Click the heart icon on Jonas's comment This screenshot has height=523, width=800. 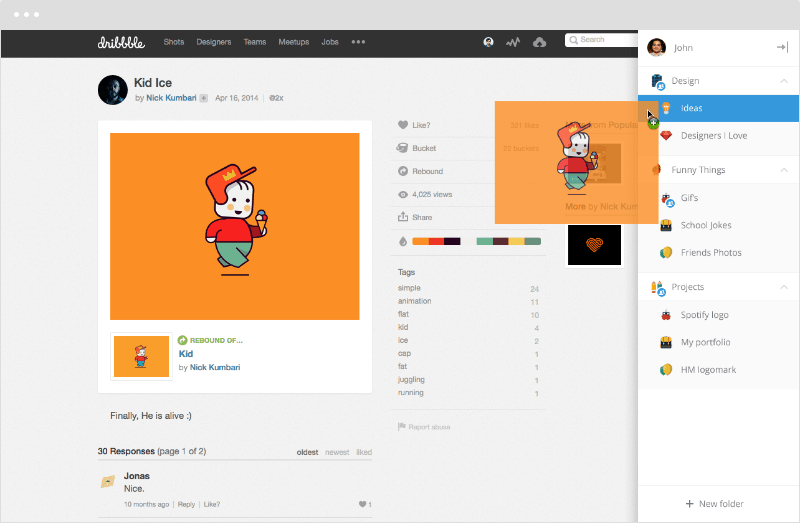(x=362, y=504)
